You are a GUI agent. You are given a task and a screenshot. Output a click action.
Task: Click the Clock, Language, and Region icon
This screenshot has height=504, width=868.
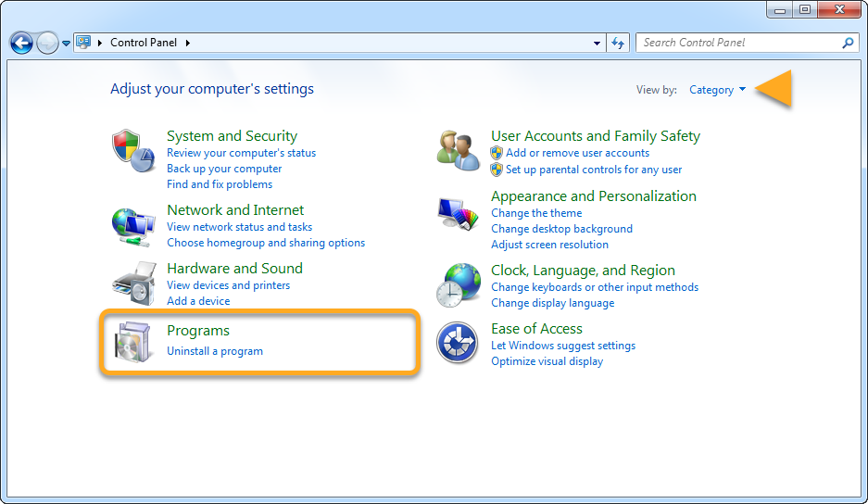pyautogui.click(x=458, y=285)
